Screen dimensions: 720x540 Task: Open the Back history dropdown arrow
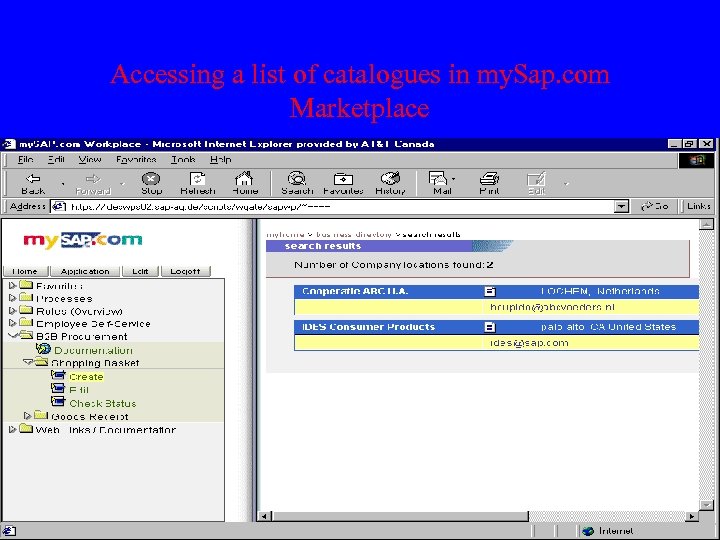[63, 184]
